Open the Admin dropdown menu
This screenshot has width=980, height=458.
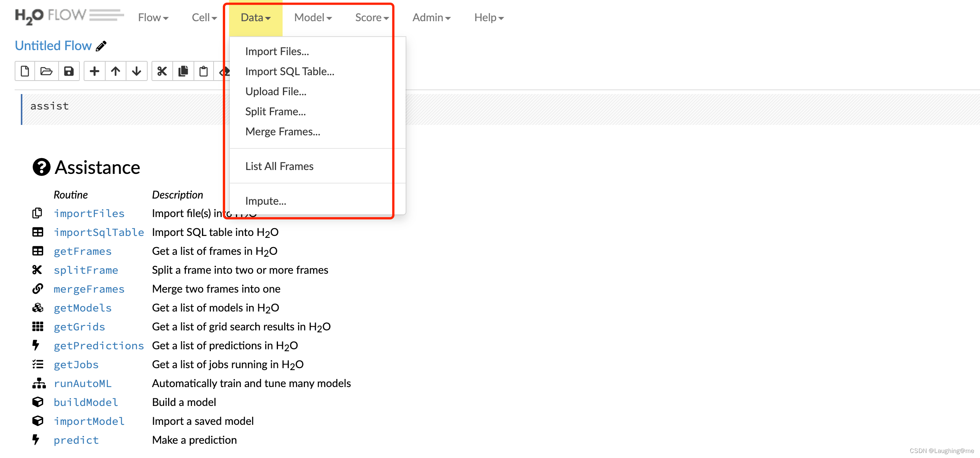click(431, 18)
